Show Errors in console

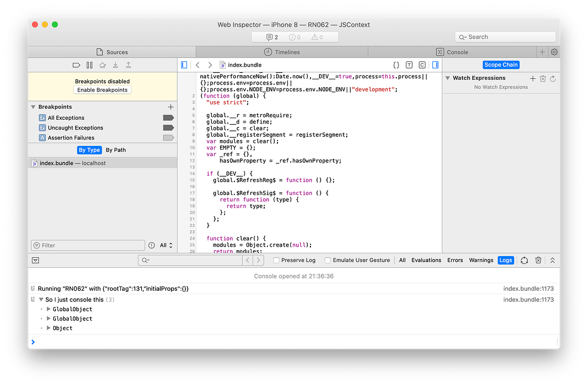(455, 260)
